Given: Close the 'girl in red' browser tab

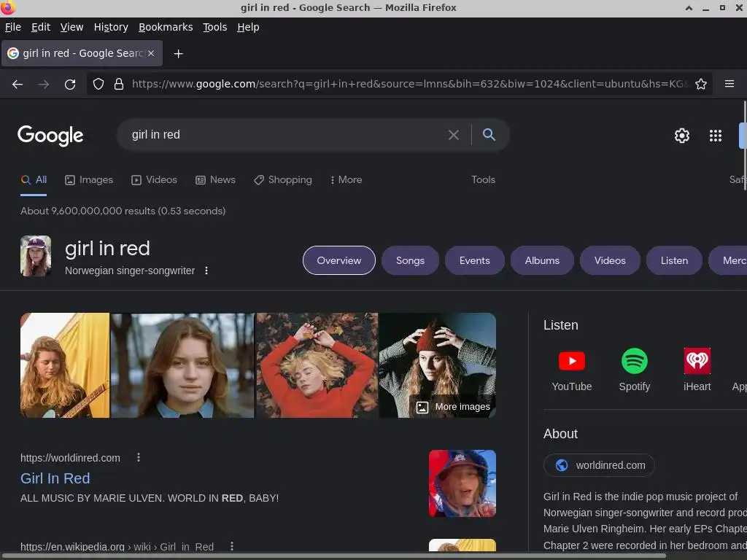Looking at the screenshot, I should click(x=151, y=53).
